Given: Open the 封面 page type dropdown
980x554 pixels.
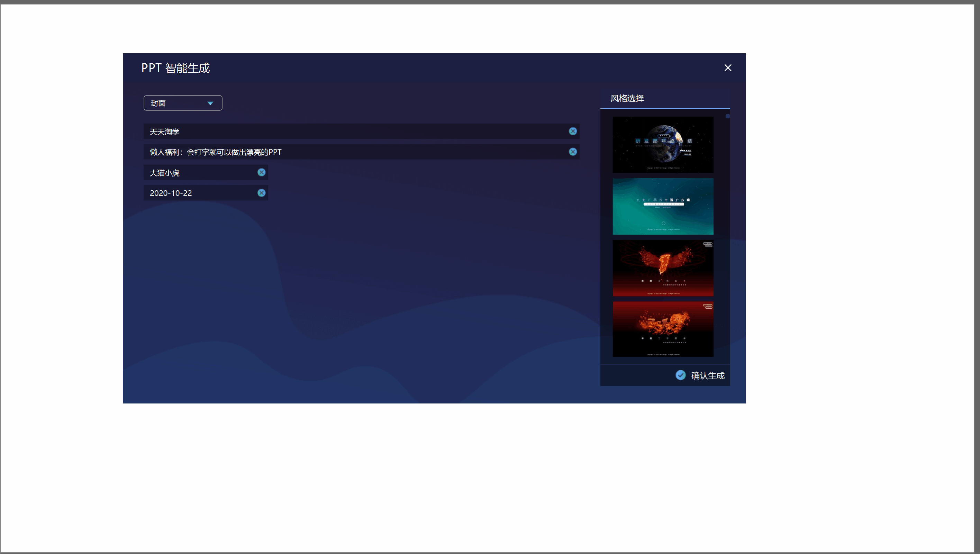Looking at the screenshot, I should 175,103.
